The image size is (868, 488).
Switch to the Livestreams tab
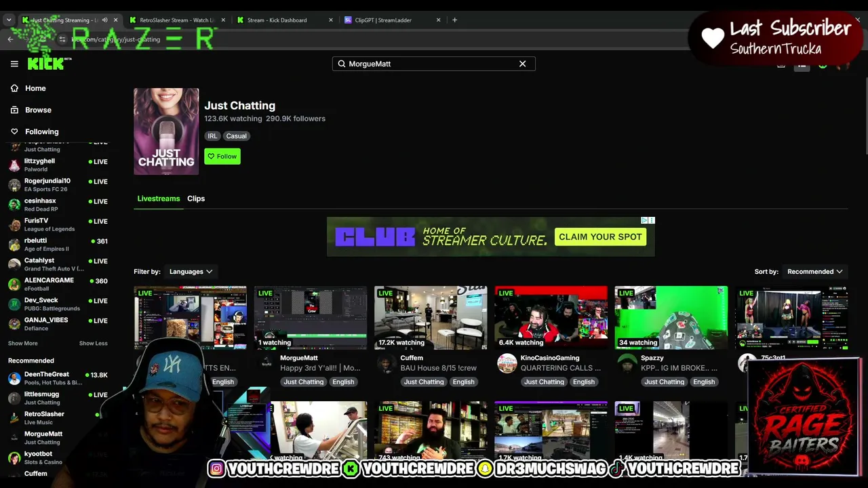coord(159,199)
